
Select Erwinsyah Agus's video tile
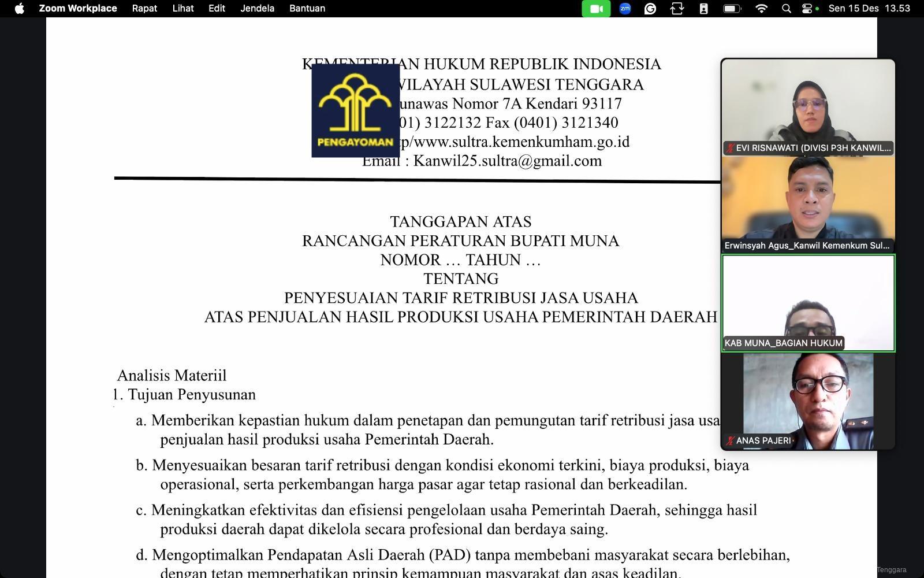(807, 205)
